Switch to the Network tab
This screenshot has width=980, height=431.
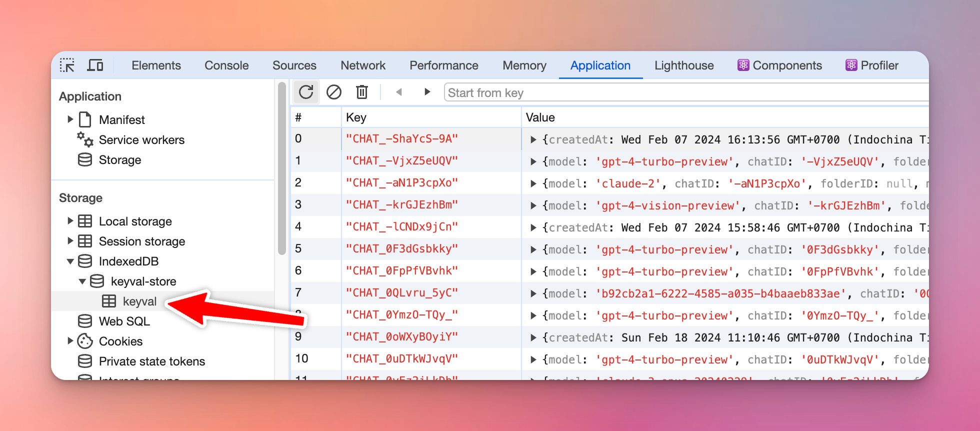pyautogui.click(x=363, y=65)
